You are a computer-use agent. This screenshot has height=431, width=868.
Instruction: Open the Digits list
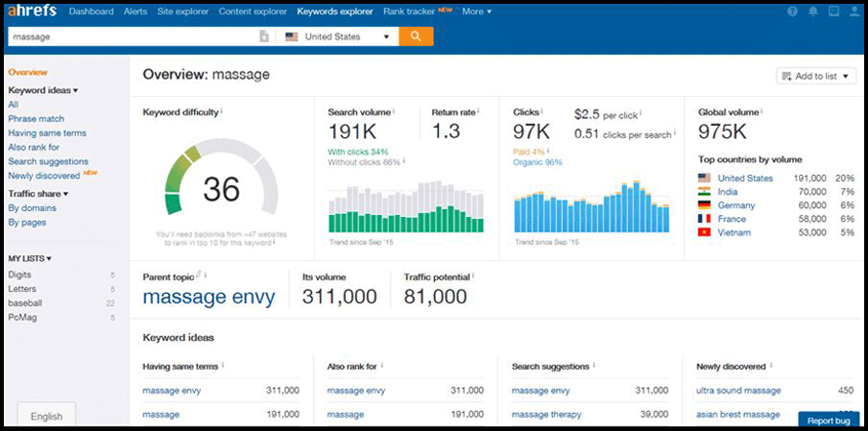click(x=19, y=275)
